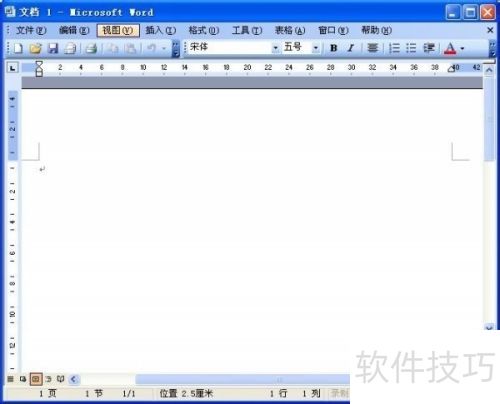Open an existing file via folder icon
The width and height of the screenshot is (500, 404).
point(35,48)
